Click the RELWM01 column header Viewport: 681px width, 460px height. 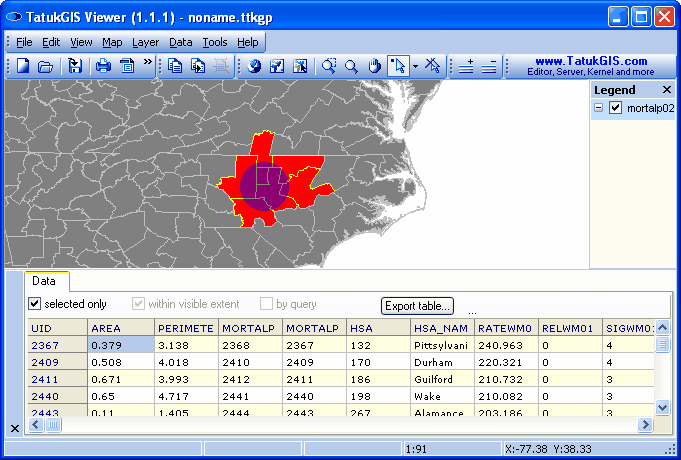570,328
